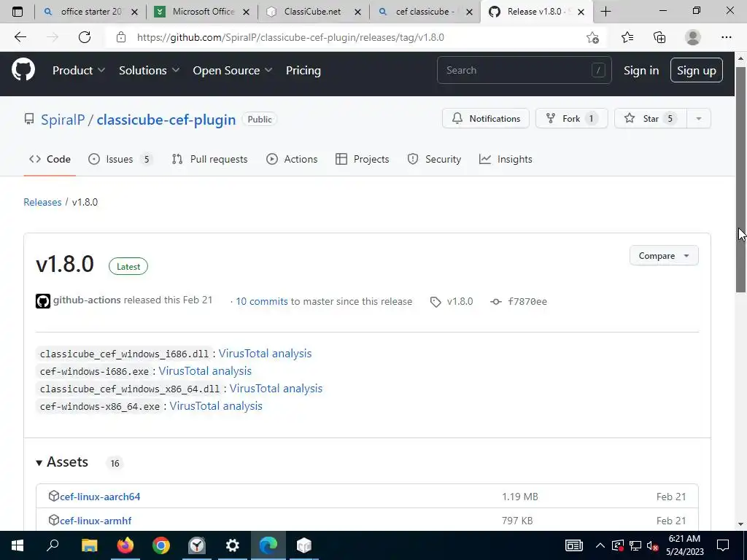Open taskbar search magnifier
Screen dimensions: 747x560
[53, 545]
